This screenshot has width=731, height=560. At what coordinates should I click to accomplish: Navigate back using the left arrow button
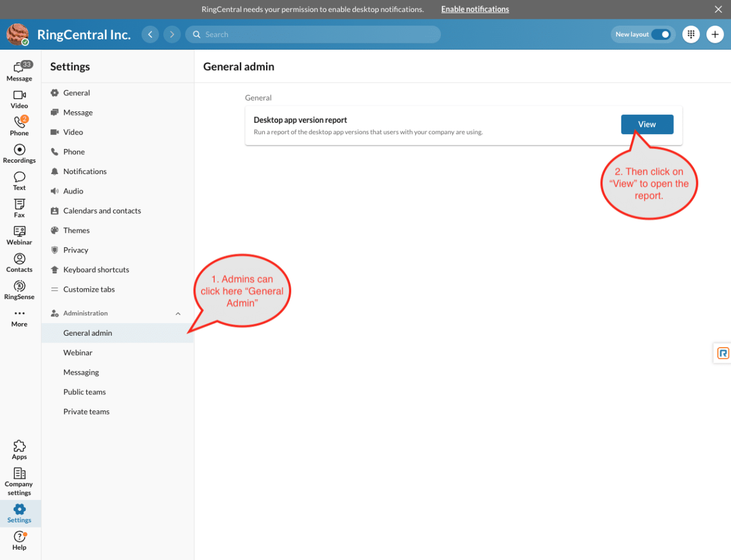(150, 34)
